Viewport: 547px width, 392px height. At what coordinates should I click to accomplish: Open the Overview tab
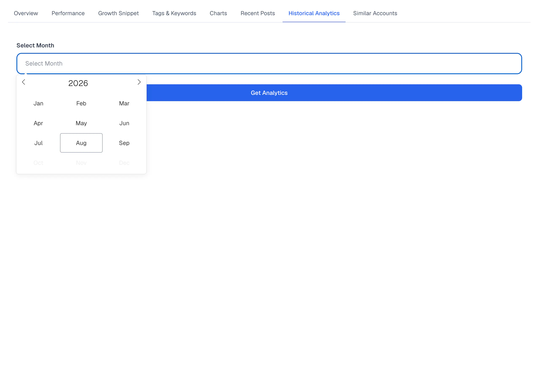(x=26, y=13)
